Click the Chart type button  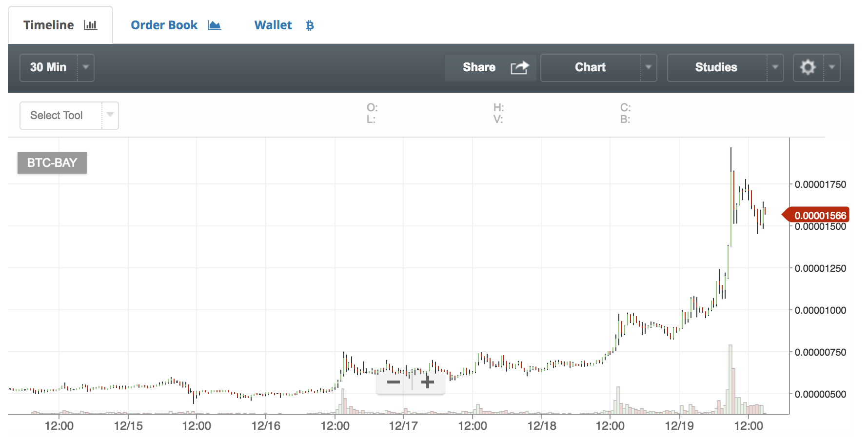[x=590, y=67]
